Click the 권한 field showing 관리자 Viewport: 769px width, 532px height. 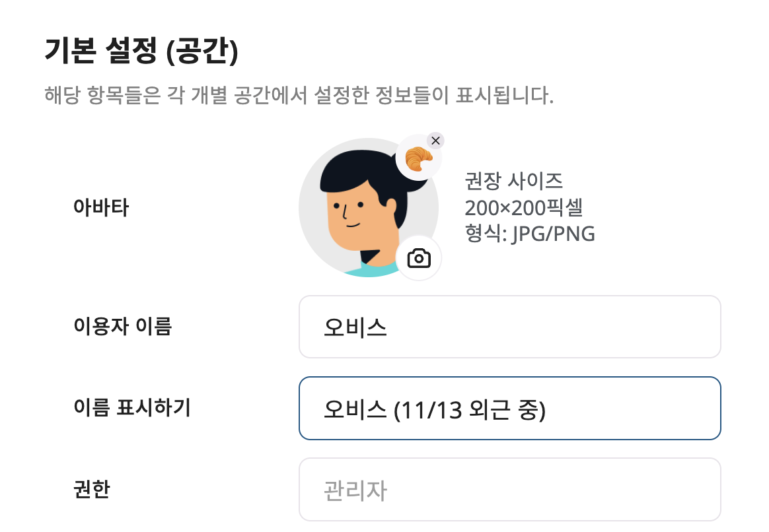click(x=509, y=488)
